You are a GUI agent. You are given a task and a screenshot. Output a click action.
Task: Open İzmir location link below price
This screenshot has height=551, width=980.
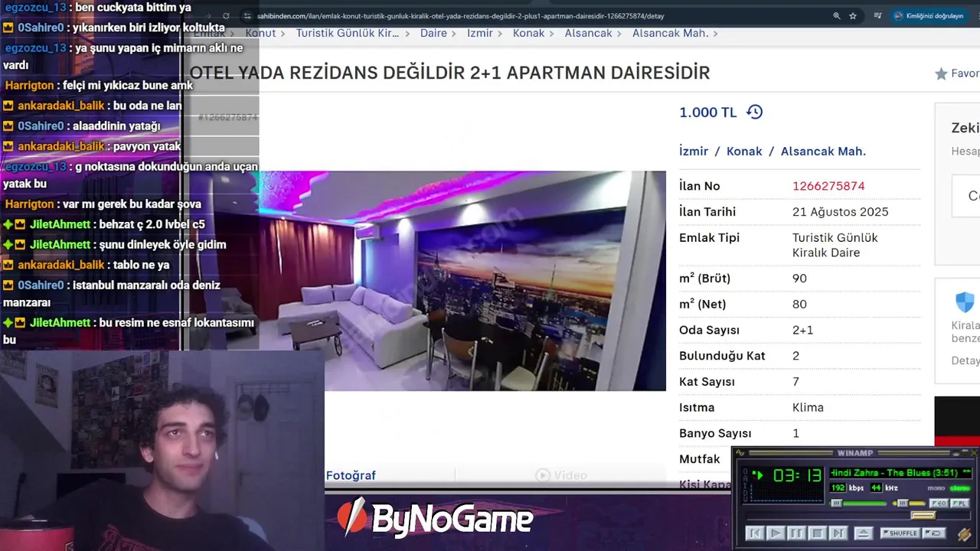point(694,152)
